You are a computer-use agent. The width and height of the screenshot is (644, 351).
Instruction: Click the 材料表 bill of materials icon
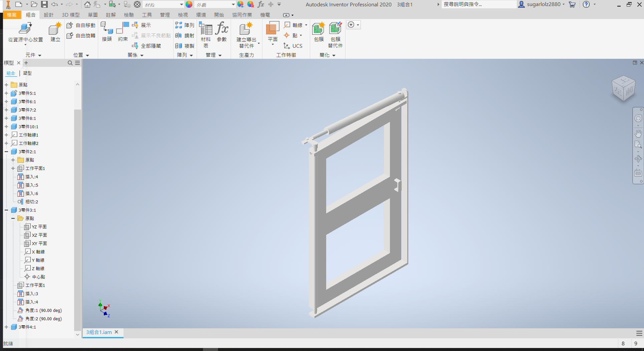pyautogui.click(x=206, y=35)
